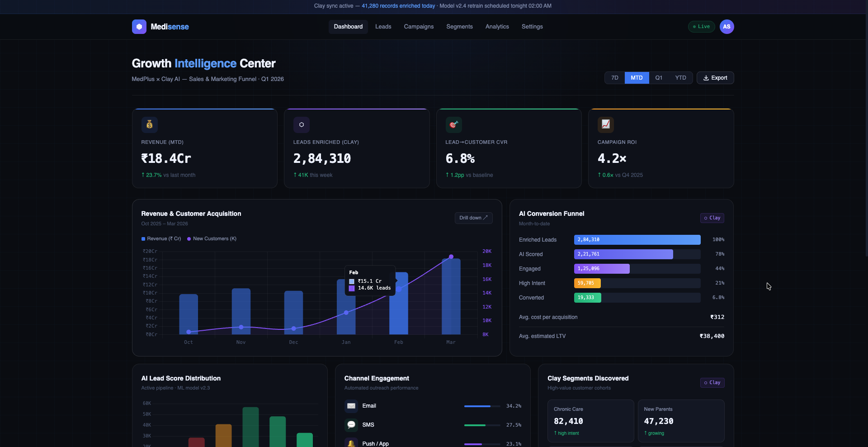This screenshot has width=868, height=447.
Task: Click the Engaged funnel progress bar
Action: [x=637, y=269]
